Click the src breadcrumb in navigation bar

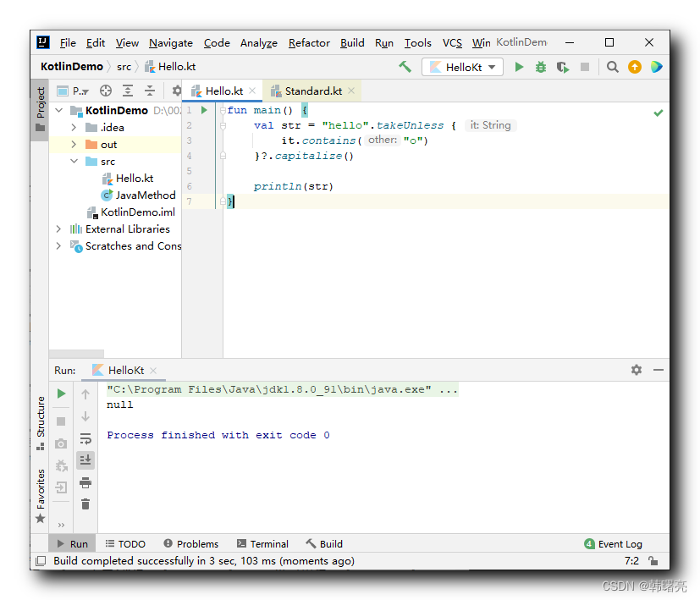[x=124, y=67]
